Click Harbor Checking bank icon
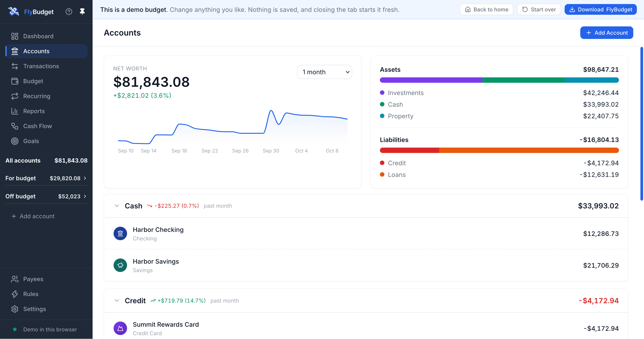The width and height of the screenshot is (644, 339). [x=120, y=234]
